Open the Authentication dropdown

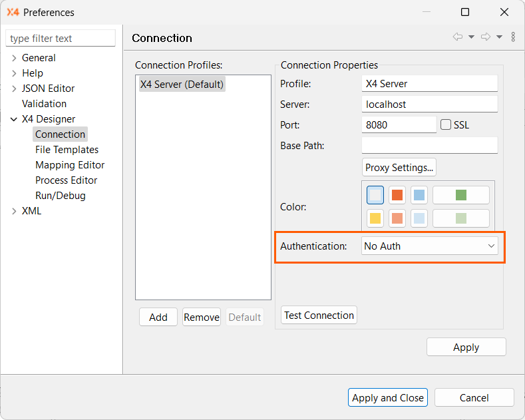(x=430, y=246)
